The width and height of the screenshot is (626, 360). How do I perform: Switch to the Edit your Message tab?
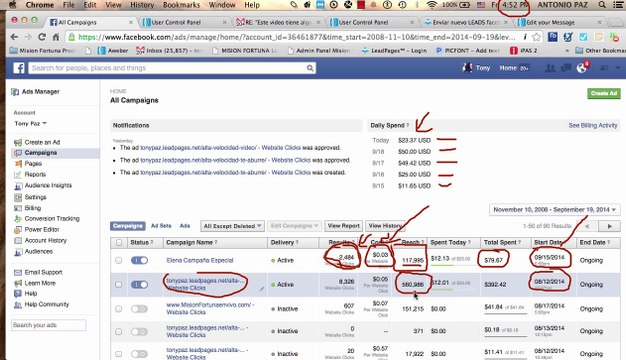(x=559, y=22)
